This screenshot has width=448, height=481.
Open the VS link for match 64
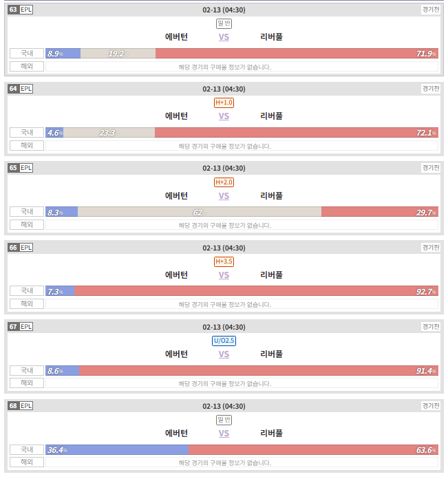tap(224, 116)
